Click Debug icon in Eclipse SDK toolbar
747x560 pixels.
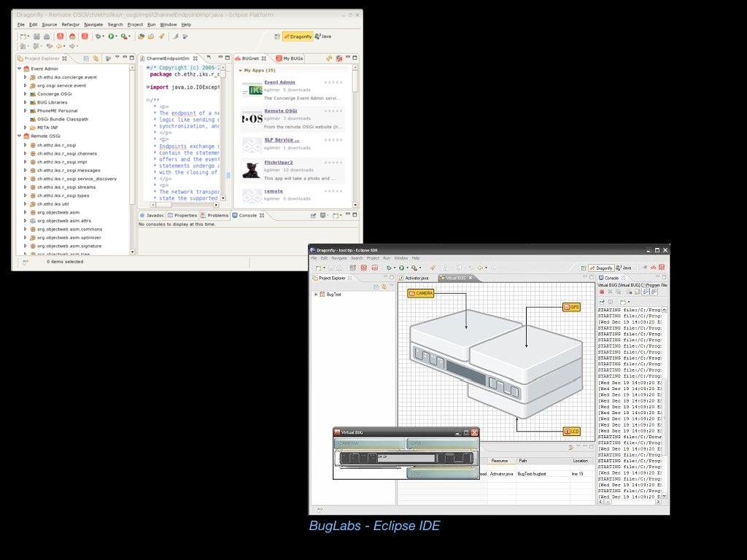(x=390, y=268)
